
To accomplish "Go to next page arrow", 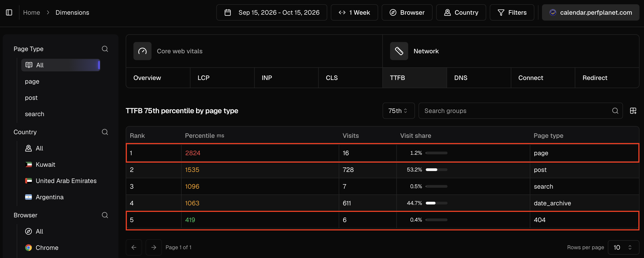I will pos(154,247).
